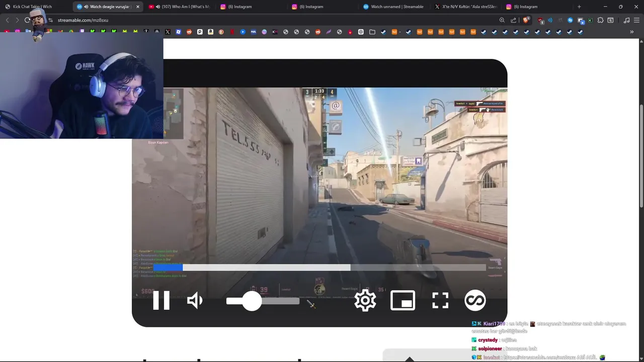Pause the Streamable video
Viewport: 644px width, 362px height.
pyautogui.click(x=162, y=301)
